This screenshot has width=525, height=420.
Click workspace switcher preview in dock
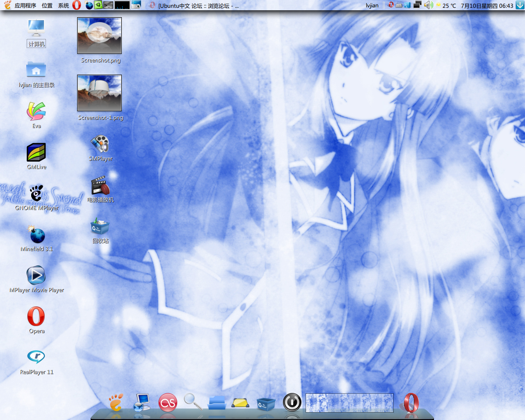click(349, 403)
